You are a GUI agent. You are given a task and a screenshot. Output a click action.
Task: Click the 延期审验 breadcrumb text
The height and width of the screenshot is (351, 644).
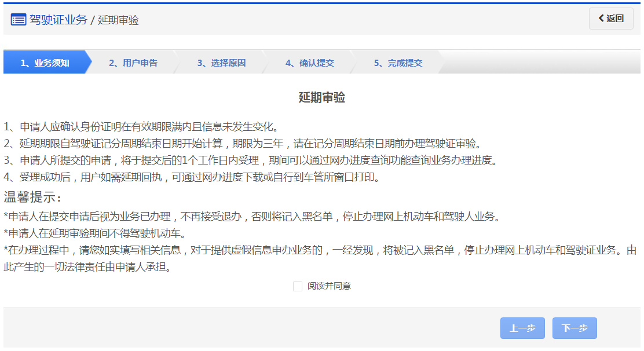tap(118, 20)
